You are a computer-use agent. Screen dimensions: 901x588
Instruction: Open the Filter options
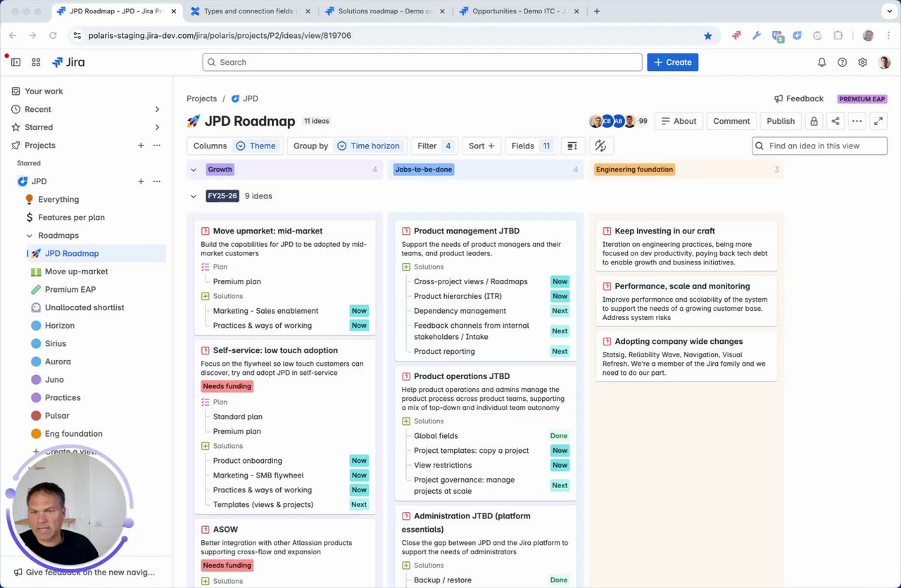(x=434, y=146)
